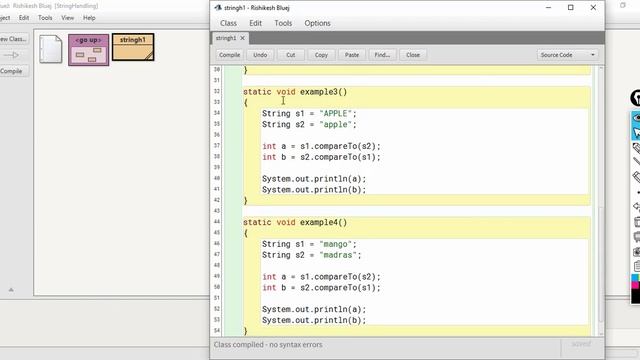
Task: Select the <go up> package icon
Action: pyautogui.click(x=89, y=50)
